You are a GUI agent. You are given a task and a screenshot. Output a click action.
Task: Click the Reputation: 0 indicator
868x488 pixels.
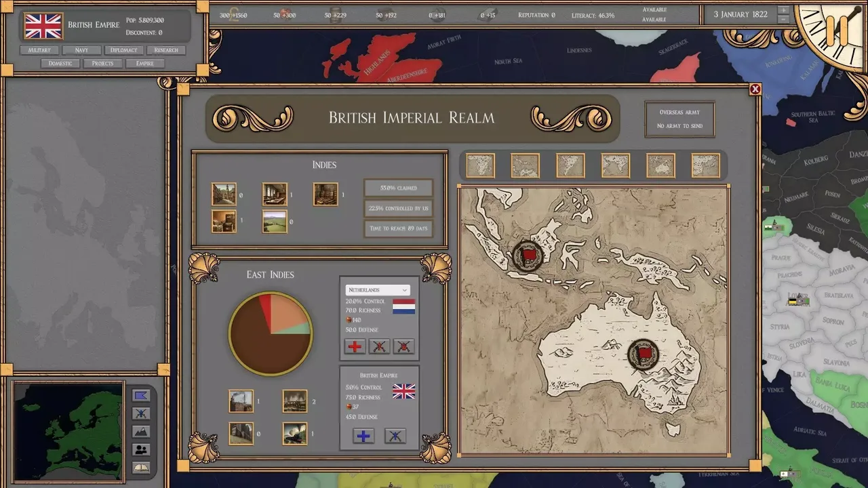tap(536, 15)
